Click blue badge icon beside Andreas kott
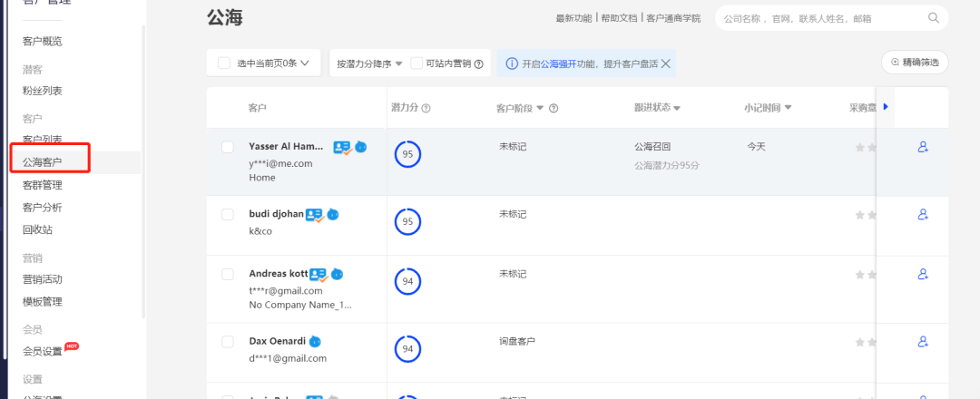The image size is (980, 399). pyautogui.click(x=338, y=274)
